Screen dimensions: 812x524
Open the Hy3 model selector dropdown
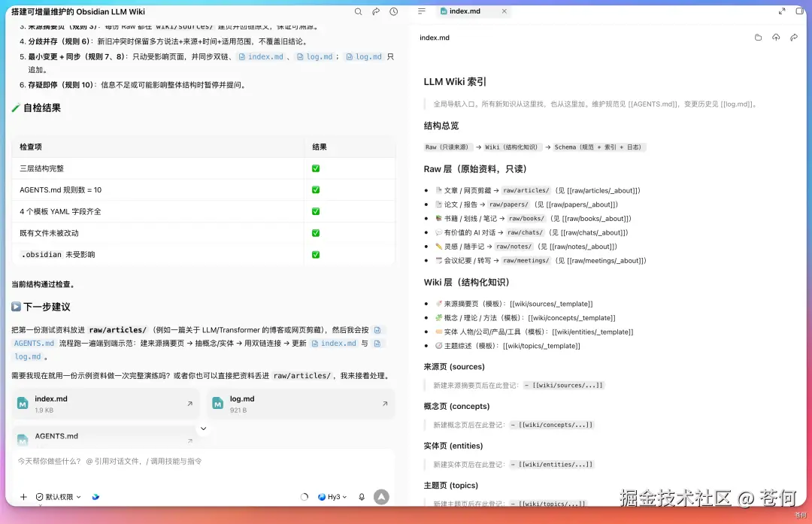[x=332, y=496]
